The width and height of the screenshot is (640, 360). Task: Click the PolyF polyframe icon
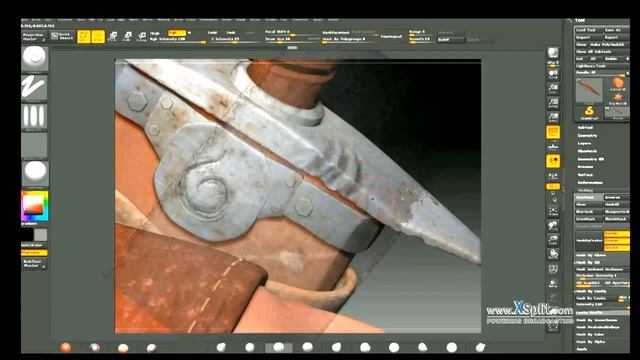pyautogui.click(x=553, y=269)
